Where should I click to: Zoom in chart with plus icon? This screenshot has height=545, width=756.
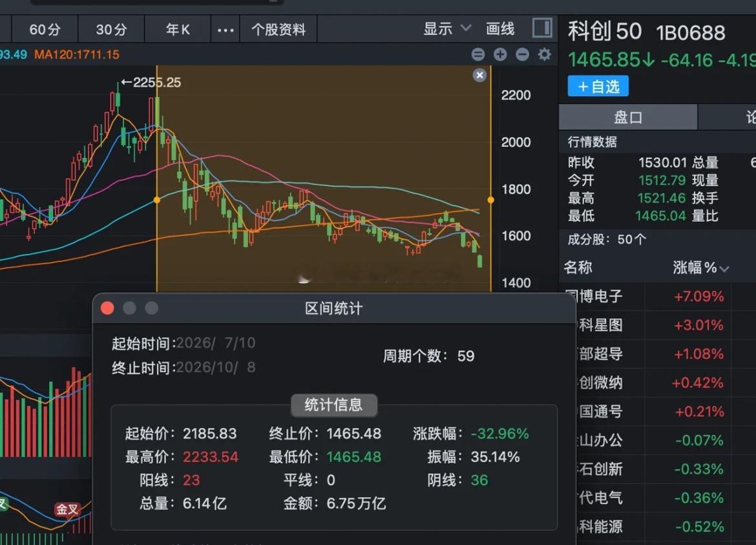(x=500, y=54)
